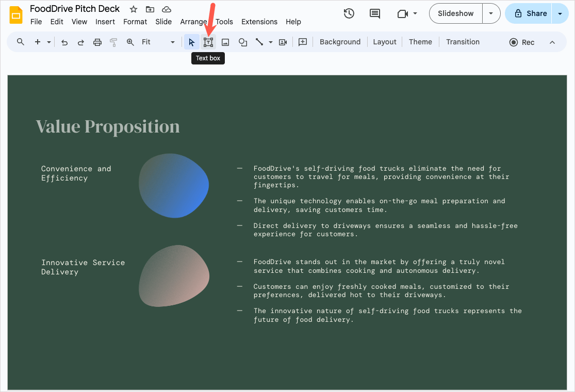The height and width of the screenshot is (392, 575).
Task: Open the Theme panel
Action: [420, 42]
